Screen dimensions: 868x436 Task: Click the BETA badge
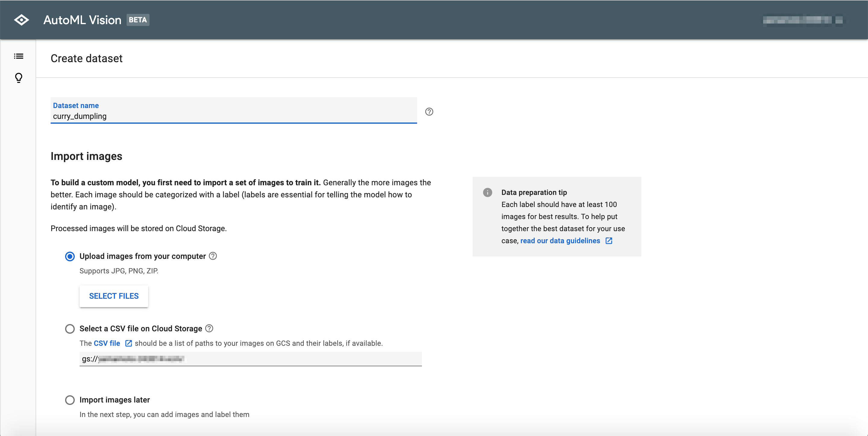(138, 20)
